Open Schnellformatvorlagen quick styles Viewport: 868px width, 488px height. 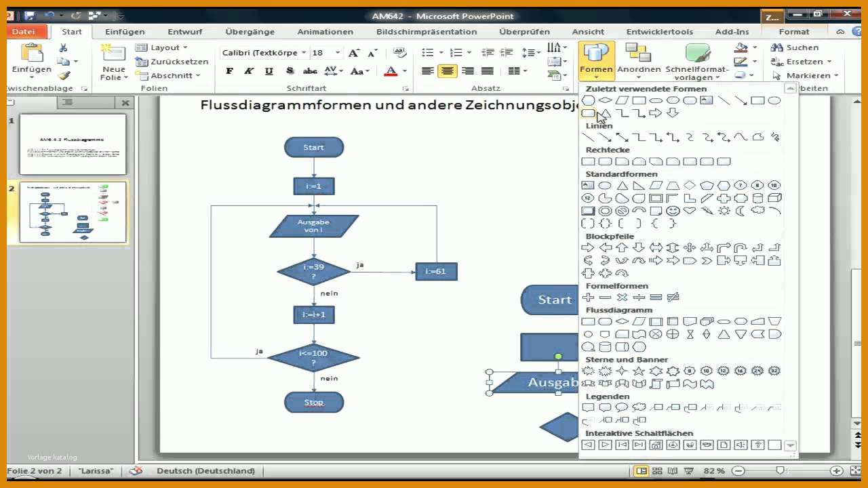coord(696,62)
